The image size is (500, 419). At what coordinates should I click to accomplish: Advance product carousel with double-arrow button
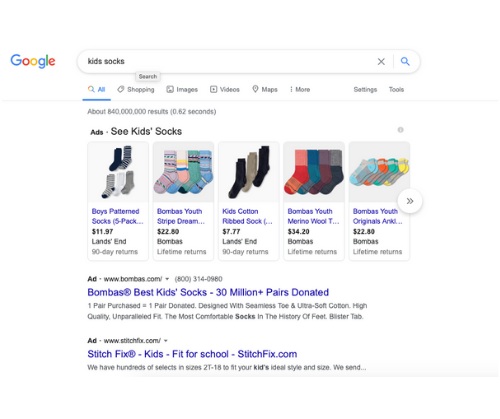(410, 201)
